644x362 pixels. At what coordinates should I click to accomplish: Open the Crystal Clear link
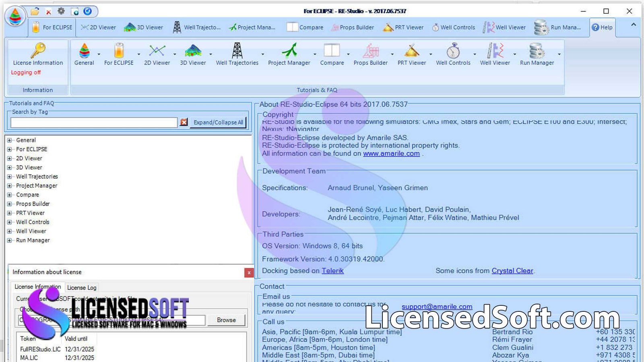pyautogui.click(x=512, y=271)
